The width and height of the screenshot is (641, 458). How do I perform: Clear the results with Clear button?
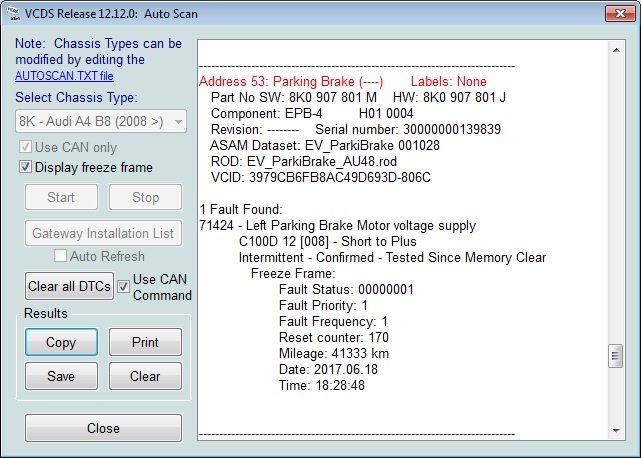[x=146, y=376]
